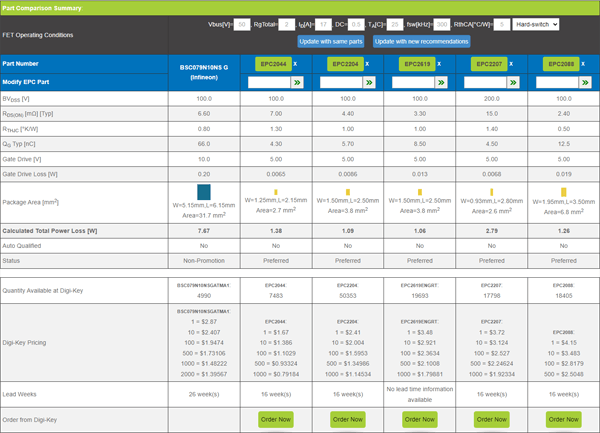Open the EPC2088 part button
600x433 pixels.
click(x=559, y=63)
